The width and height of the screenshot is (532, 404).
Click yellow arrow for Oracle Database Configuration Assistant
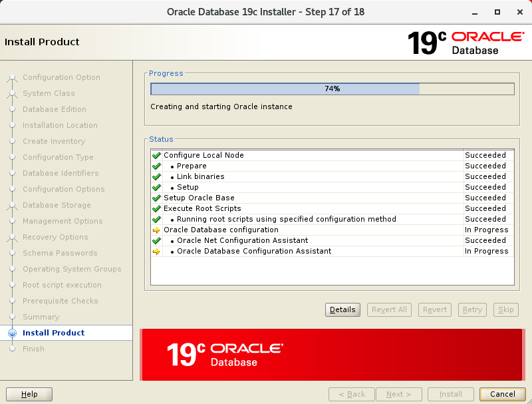coord(156,252)
